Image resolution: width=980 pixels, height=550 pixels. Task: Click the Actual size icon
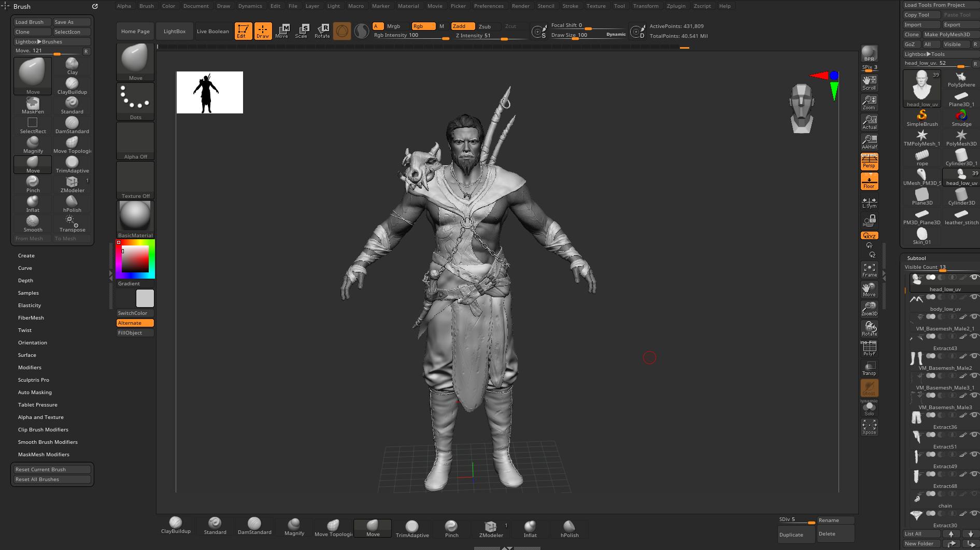[x=869, y=122]
